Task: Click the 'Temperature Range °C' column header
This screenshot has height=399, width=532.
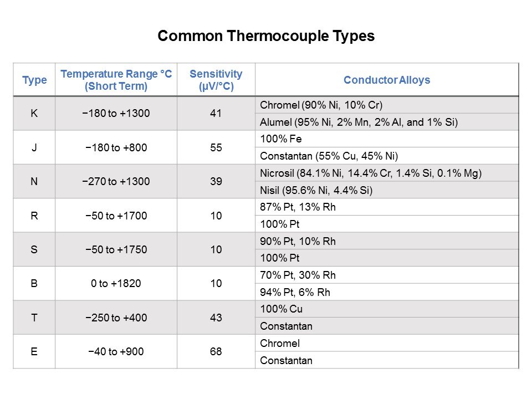Action: (x=116, y=80)
